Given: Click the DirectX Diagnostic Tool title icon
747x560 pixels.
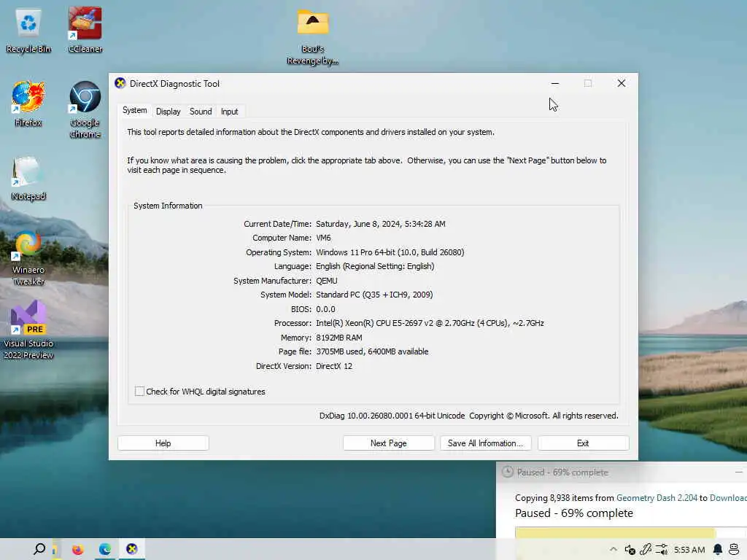Looking at the screenshot, I should (x=120, y=83).
